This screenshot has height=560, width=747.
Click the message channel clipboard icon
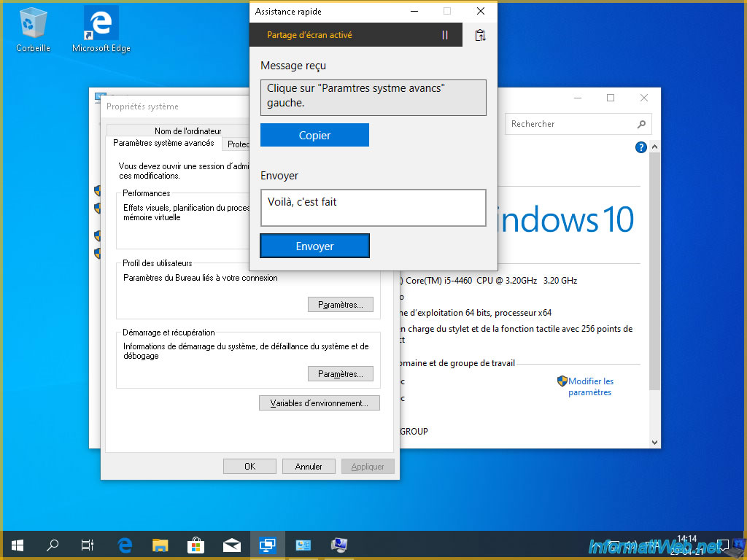pos(480,35)
